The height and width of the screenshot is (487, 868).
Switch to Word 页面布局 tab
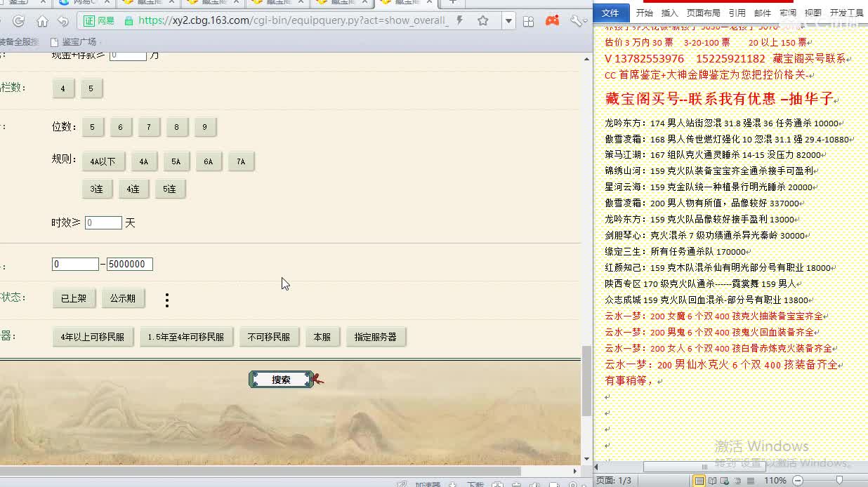(x=704, y=13)
